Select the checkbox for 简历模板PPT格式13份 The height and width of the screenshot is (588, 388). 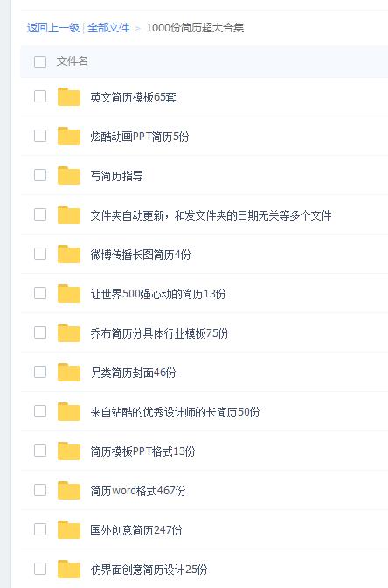(x=40, y=451)
